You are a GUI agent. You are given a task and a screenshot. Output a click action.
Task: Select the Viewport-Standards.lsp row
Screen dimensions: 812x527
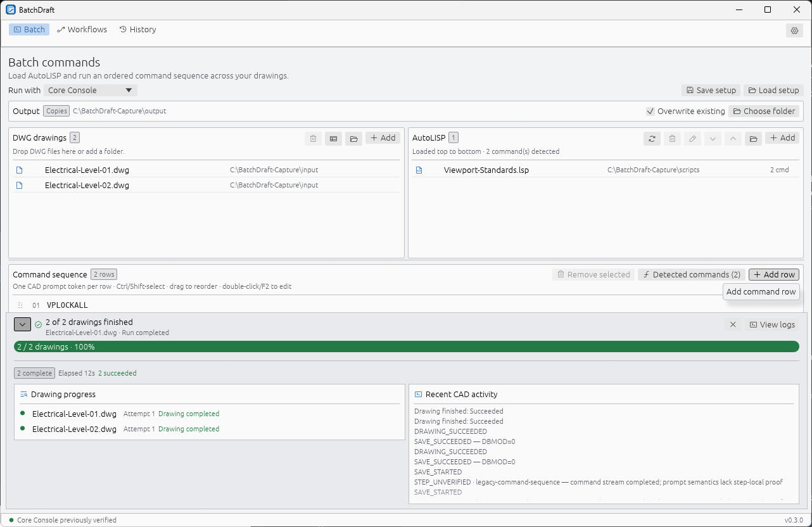coord(606,170)
